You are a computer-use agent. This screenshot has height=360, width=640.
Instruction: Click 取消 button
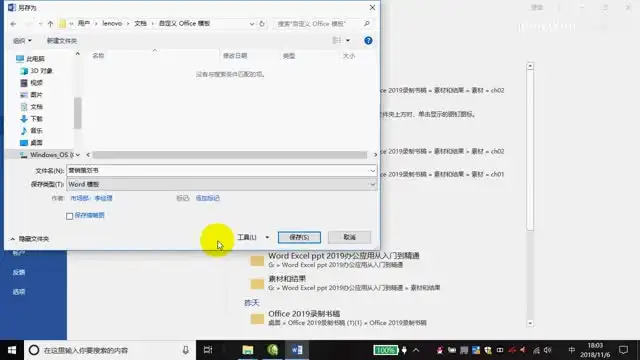[349, 237]
